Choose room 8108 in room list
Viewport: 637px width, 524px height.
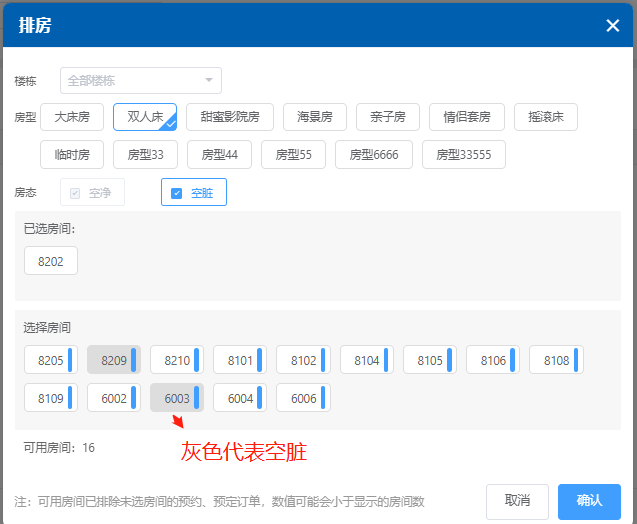pos(556,360)
